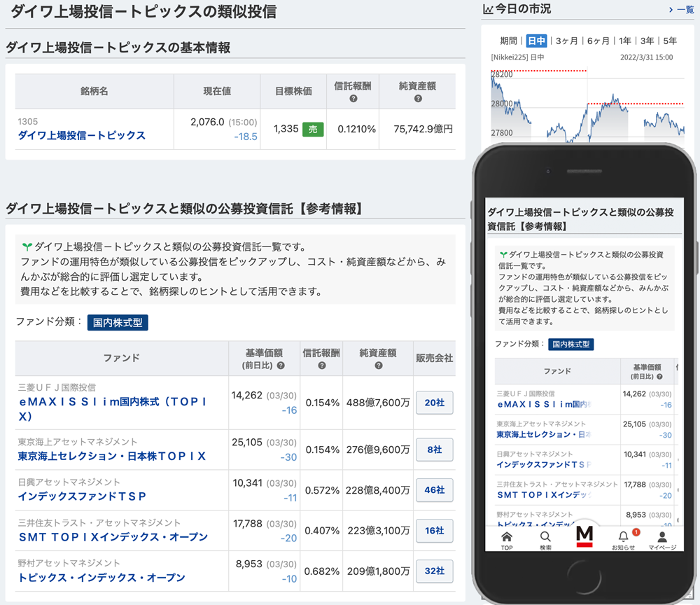Click the 20社 sales company button

[435, 403]
